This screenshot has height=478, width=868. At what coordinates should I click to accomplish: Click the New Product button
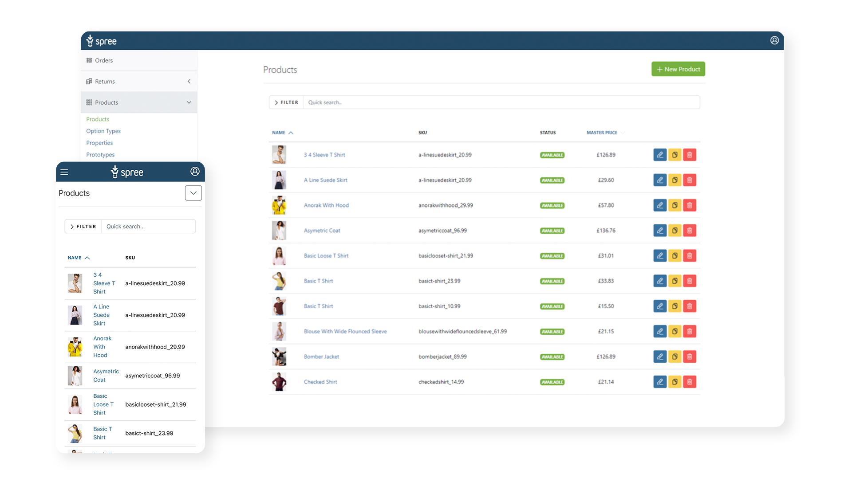click(x=678, y=69)
